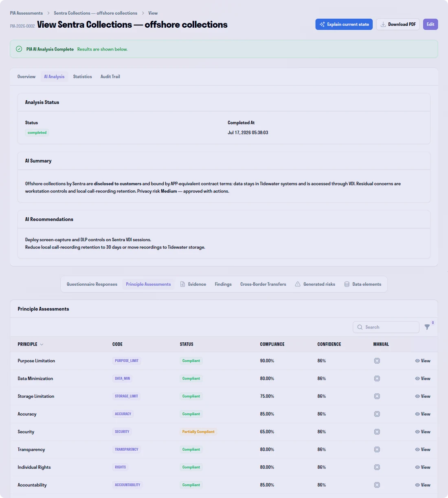View the Accountability assessment
448x498 pixels.
coord(423,485)
